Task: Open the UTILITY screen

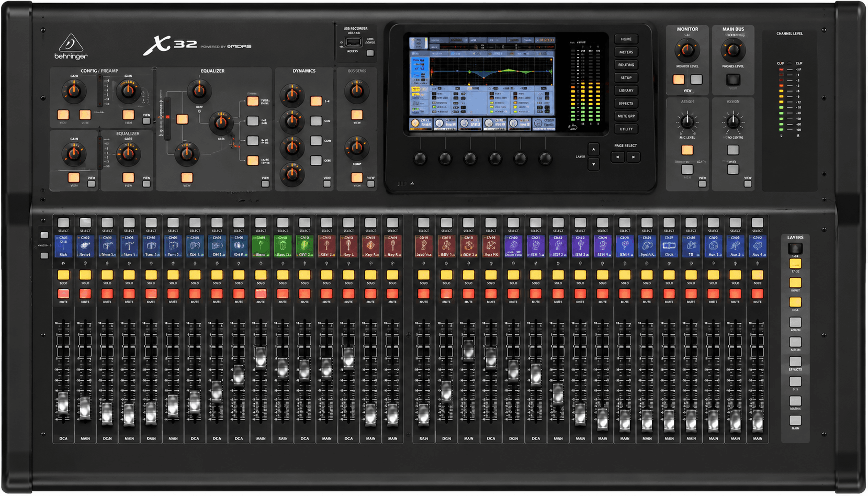Action: (x=626, y=129)
